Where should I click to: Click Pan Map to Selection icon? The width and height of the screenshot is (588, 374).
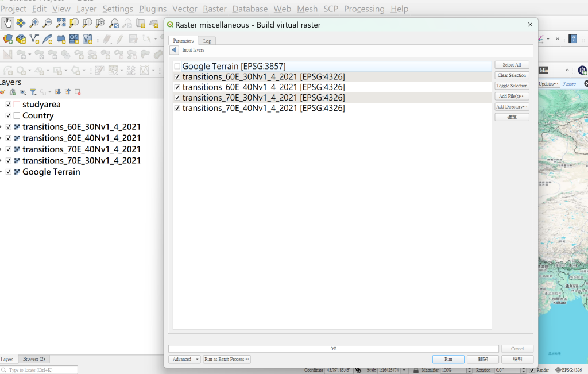point(21,23)
